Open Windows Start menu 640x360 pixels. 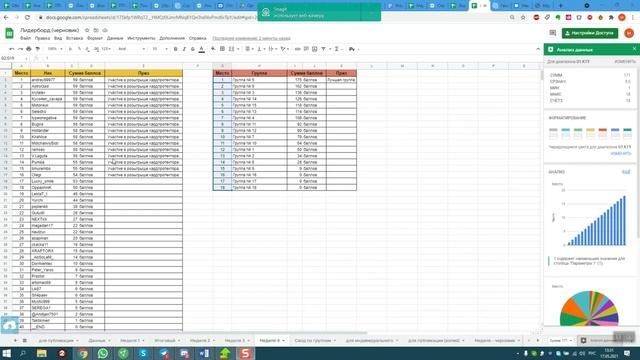pos(7,353)
